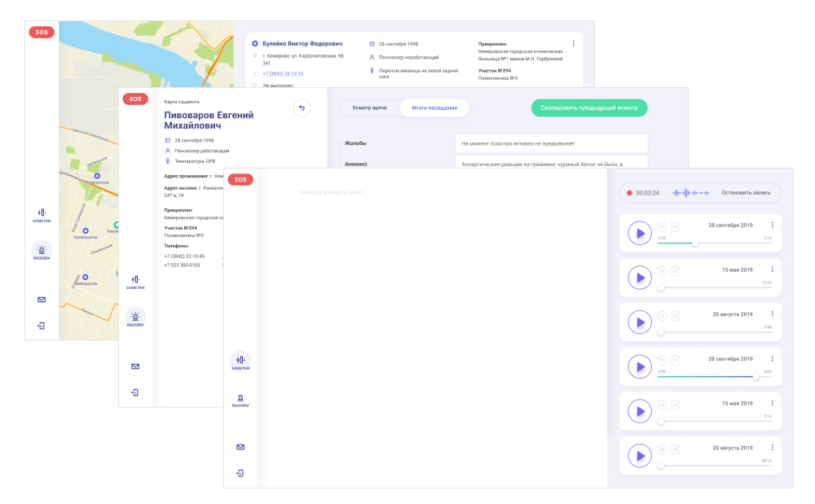Click the notes text field placeholder
815x504 pixels.
click(x=333, y=193)
